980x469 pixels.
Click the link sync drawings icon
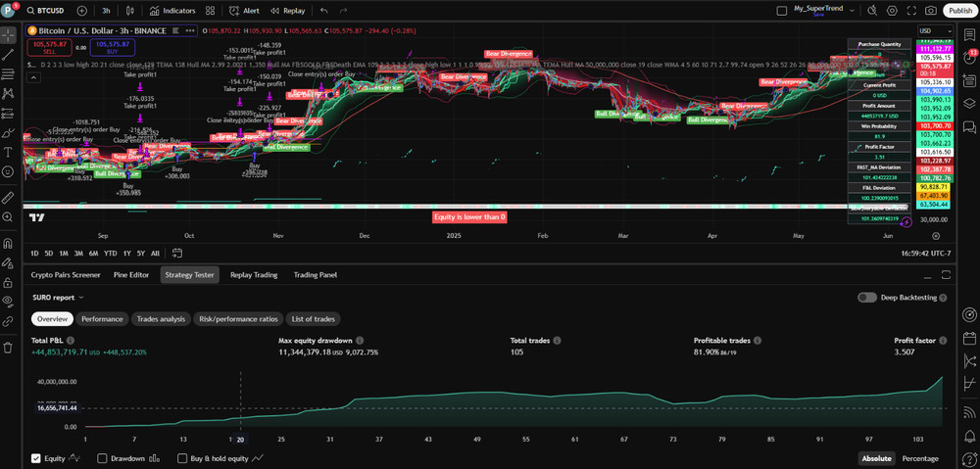8,321
